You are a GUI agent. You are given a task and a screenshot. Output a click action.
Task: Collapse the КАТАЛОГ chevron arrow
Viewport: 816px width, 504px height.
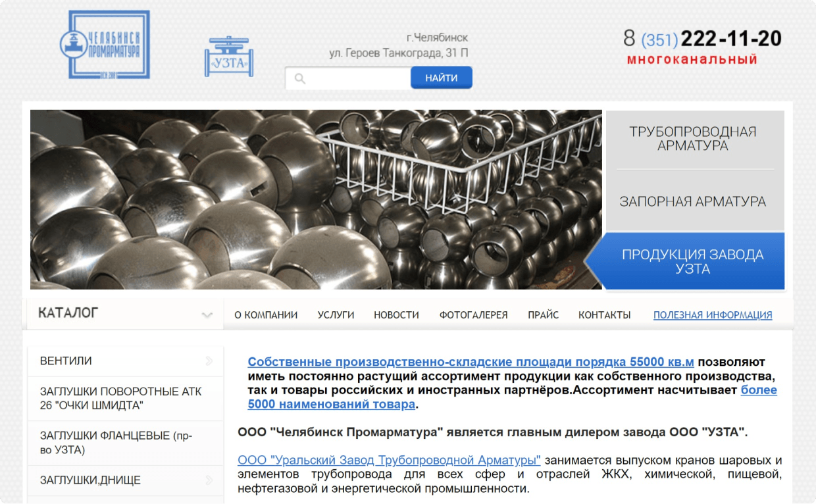click(207, 315)
